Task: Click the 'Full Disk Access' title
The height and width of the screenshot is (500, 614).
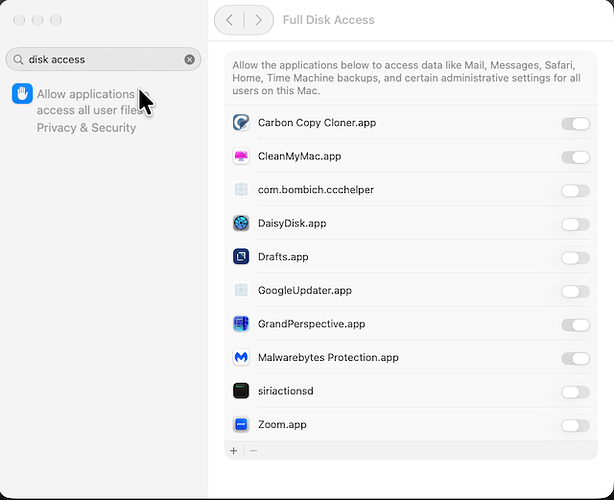Action: [x=329, y=20]
